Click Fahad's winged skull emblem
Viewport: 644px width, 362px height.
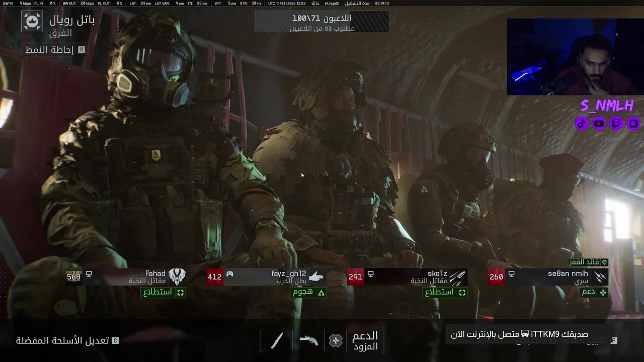point(177,276)
